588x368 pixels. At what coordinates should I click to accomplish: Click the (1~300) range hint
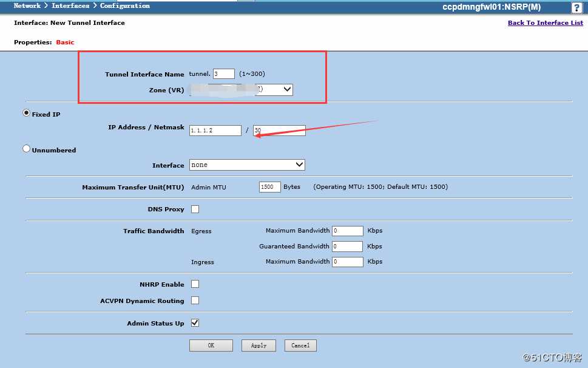pos(252,74)
